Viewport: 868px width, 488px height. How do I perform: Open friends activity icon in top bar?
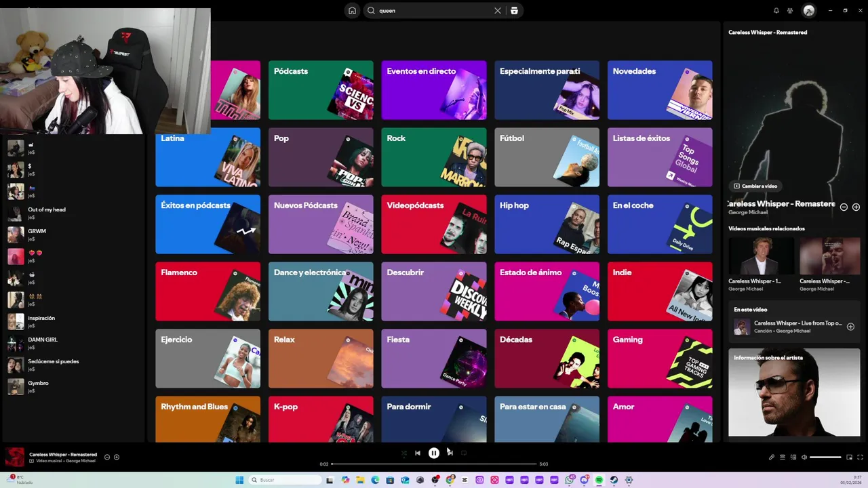pyautogui.click(x=790, y=11)
